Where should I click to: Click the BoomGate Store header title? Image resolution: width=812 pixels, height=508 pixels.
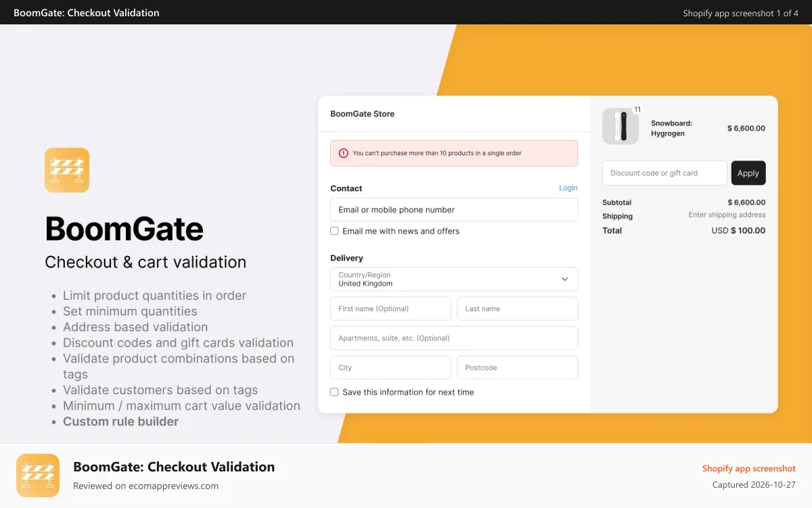pos(362,114)
